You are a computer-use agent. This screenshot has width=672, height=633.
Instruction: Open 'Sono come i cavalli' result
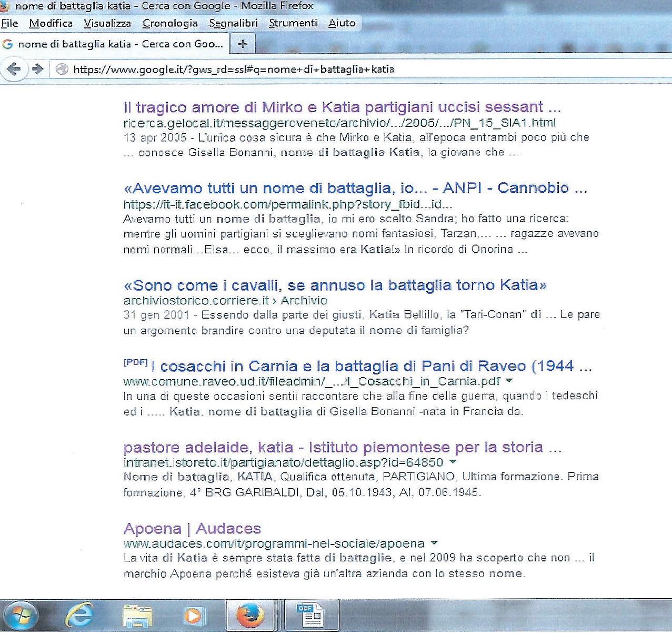[x=335, y=285]
